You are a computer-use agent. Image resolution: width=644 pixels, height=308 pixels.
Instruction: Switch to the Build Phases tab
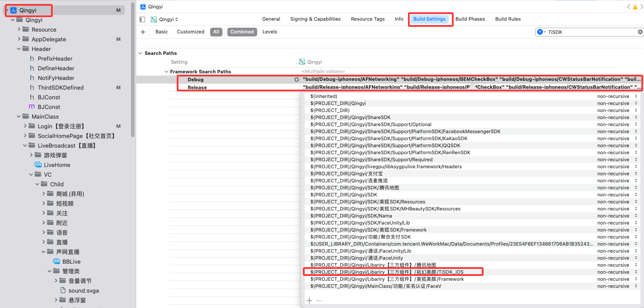(470, 19)
